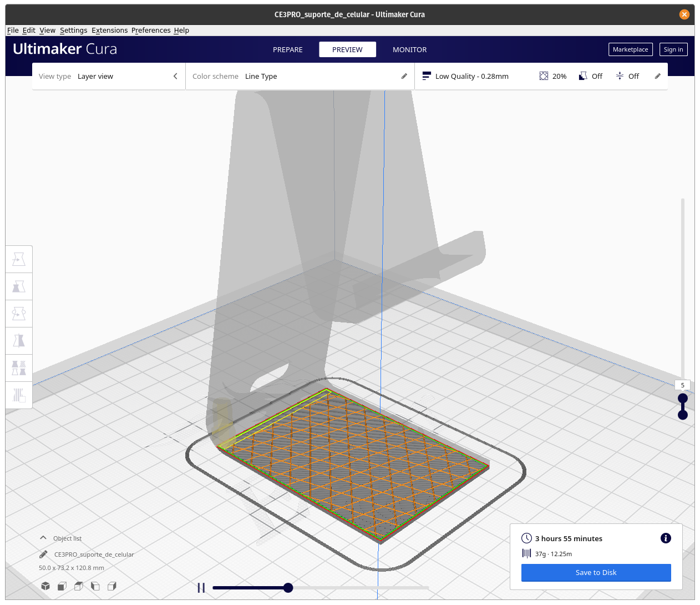700x605 pixels.
Task: Pause the layer simulation playback
Action: pyautogui.click(x=201, y=588)
